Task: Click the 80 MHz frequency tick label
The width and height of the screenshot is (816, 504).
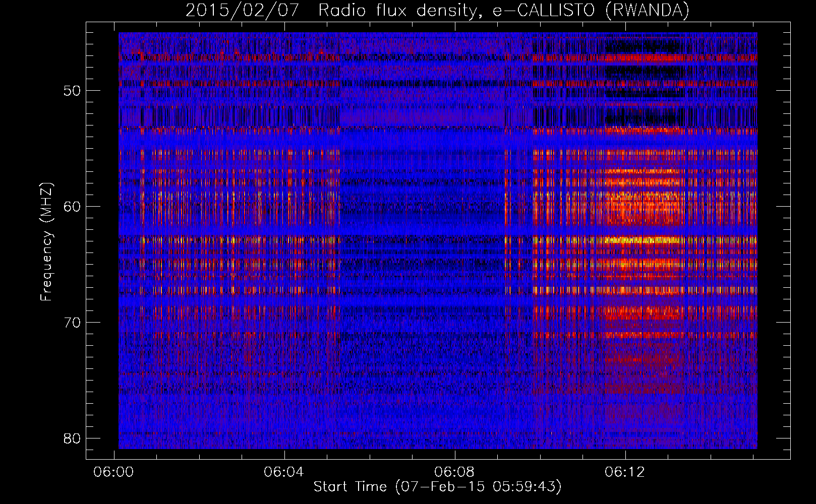Action: pyautogui.click(x=73, y=438)
